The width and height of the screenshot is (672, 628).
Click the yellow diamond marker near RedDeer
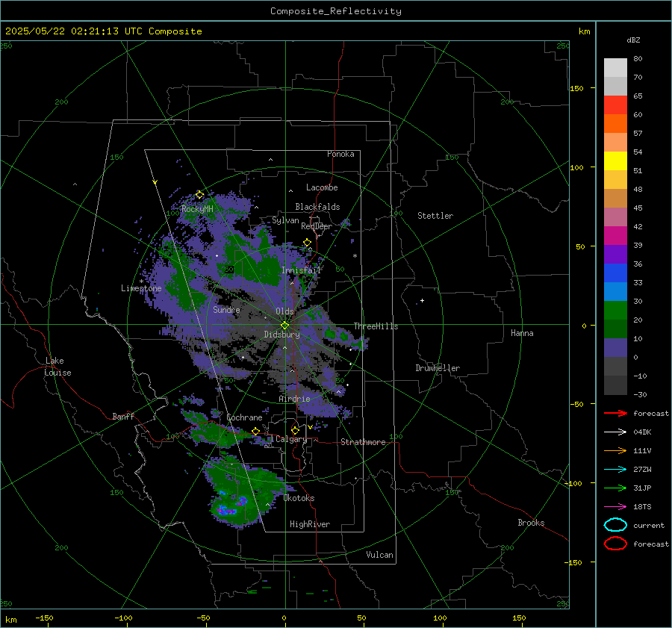(x=308, y=243)
